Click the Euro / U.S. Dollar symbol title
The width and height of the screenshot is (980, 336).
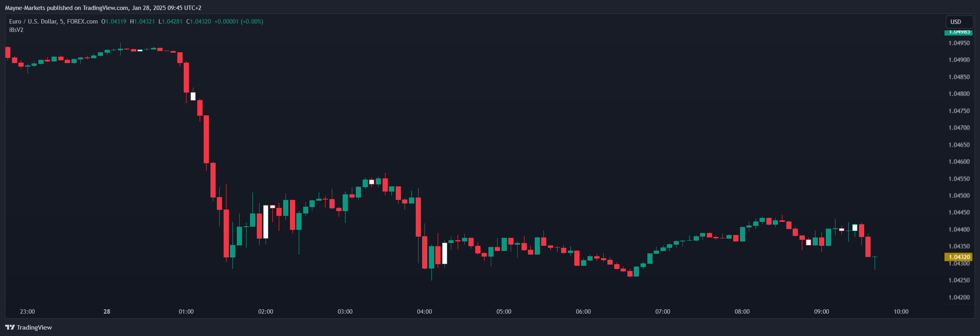click(x=53, y=22)
